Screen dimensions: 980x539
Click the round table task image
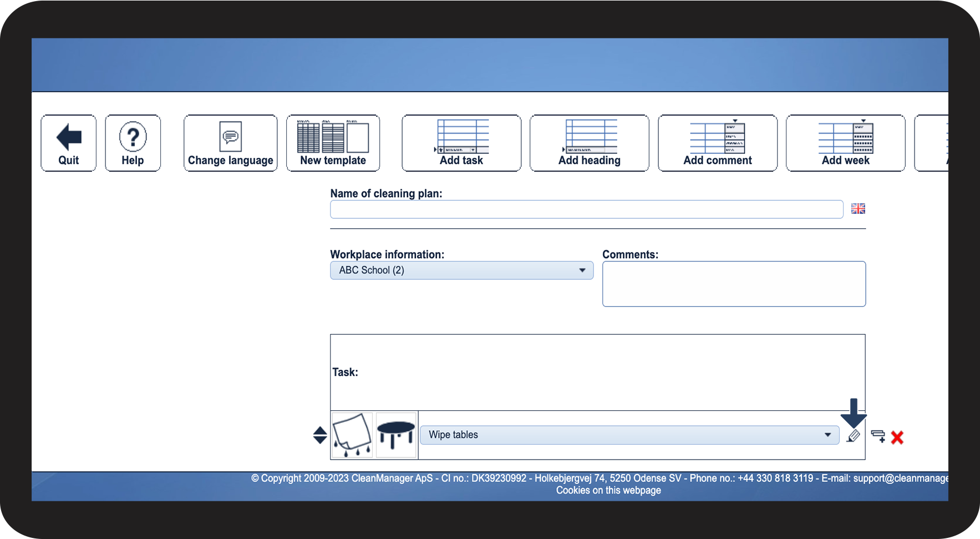(x=395, y=435)
